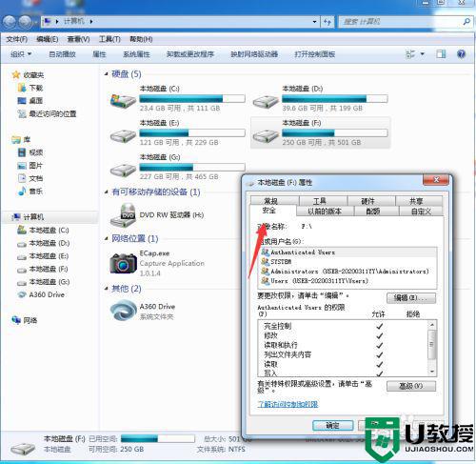The height and width of the screenshot is (464, 476).
Task: Select the ECap.exe camera icon
Action: (123, 263)
